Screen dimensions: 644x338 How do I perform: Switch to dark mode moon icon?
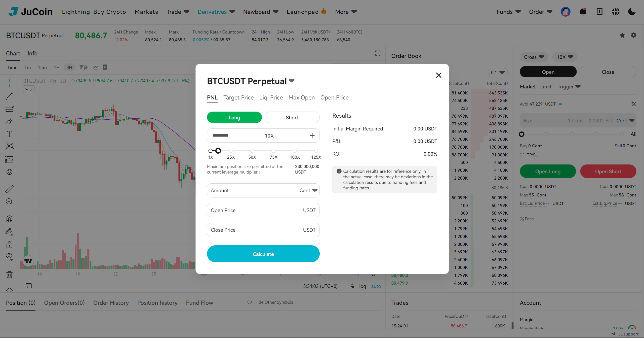coord(632,12)
